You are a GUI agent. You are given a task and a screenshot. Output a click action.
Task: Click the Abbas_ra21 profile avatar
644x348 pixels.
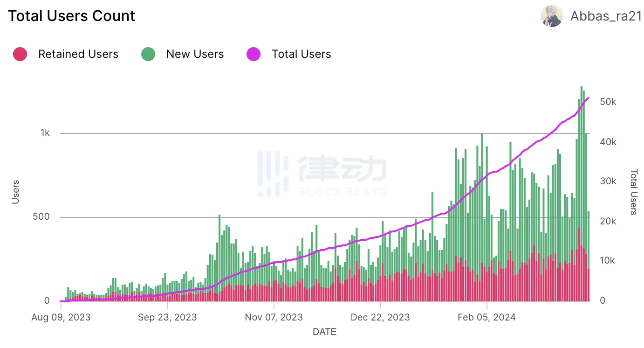point(551,16)
